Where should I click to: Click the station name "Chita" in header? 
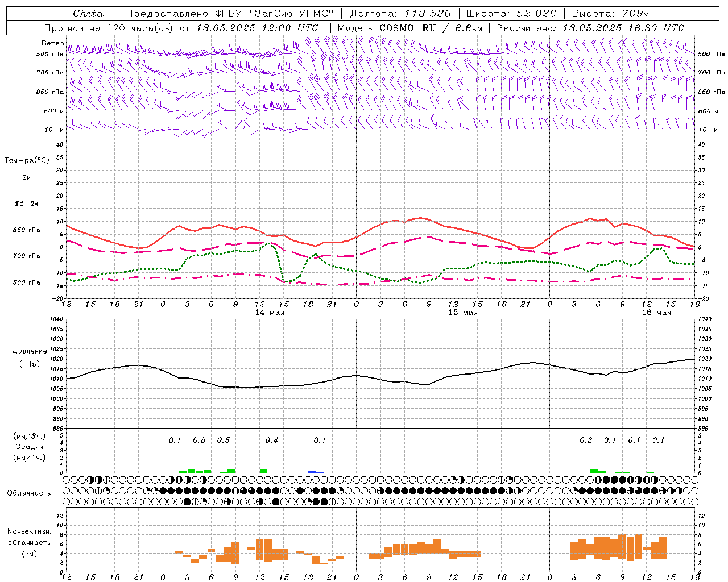pos(88,14)
